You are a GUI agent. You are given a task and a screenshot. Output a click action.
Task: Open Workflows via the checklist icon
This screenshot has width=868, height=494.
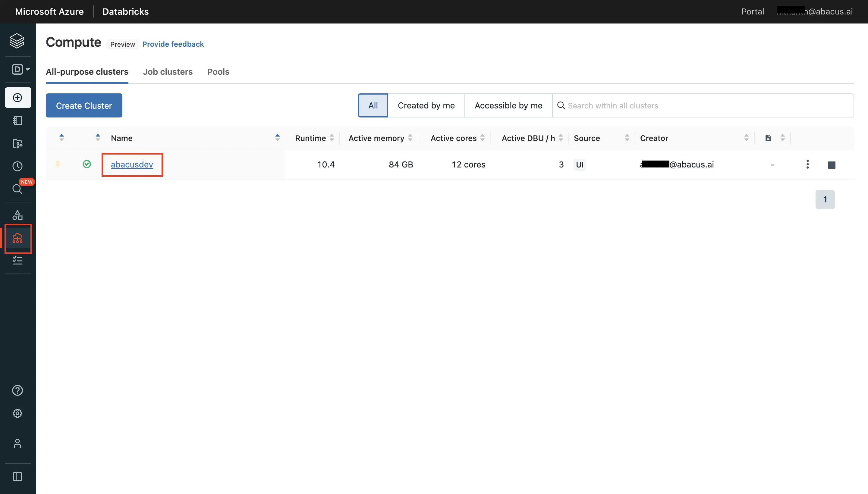coord(18,261)
